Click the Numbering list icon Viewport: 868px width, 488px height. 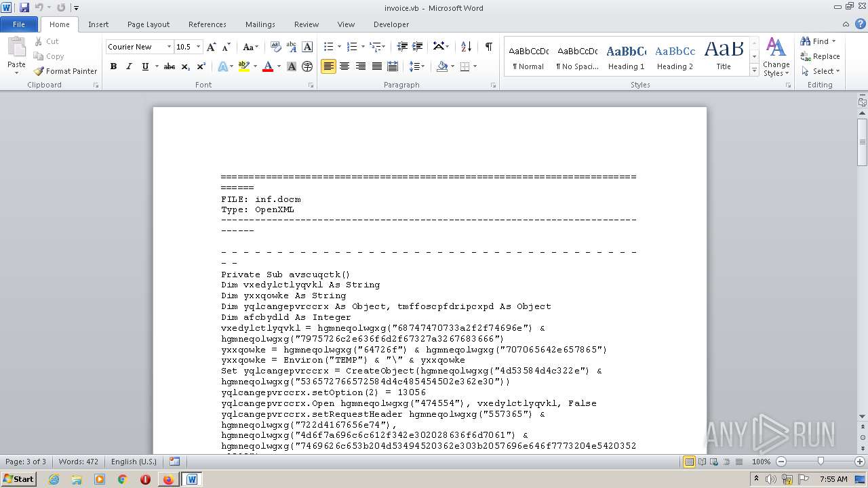(352, 47)
